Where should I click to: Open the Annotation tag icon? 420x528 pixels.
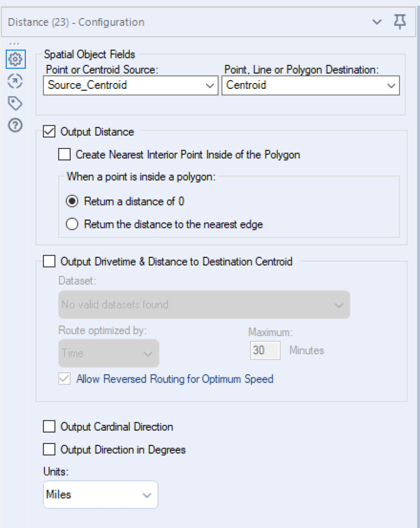click(15, 103)
